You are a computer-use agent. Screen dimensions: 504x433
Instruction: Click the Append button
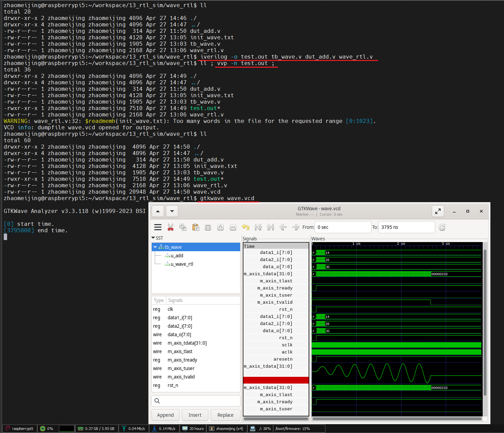[x=165, y=415]
